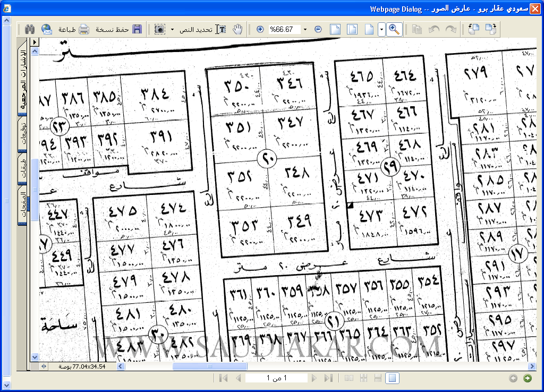Click the printer icon for طباعة
The height and width of the screenshot is (392, 544).
(84, 29)
